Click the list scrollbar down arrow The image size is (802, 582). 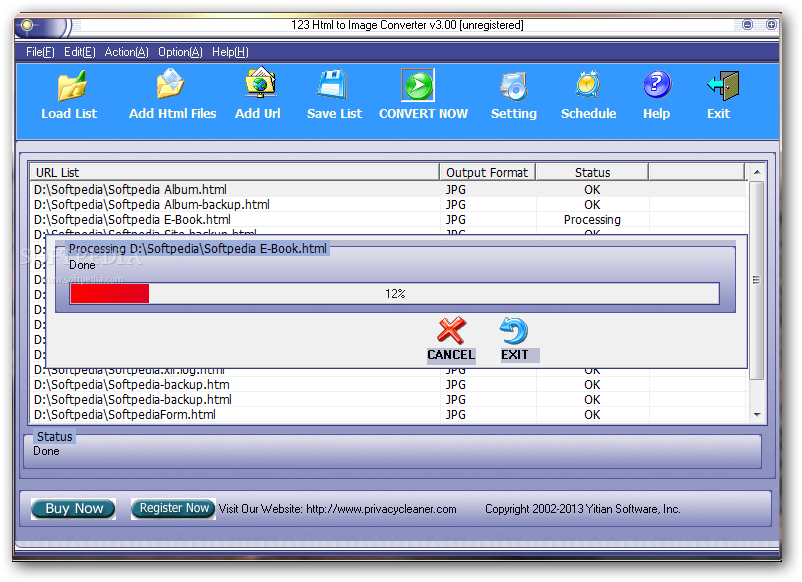[x=758, y=415]
